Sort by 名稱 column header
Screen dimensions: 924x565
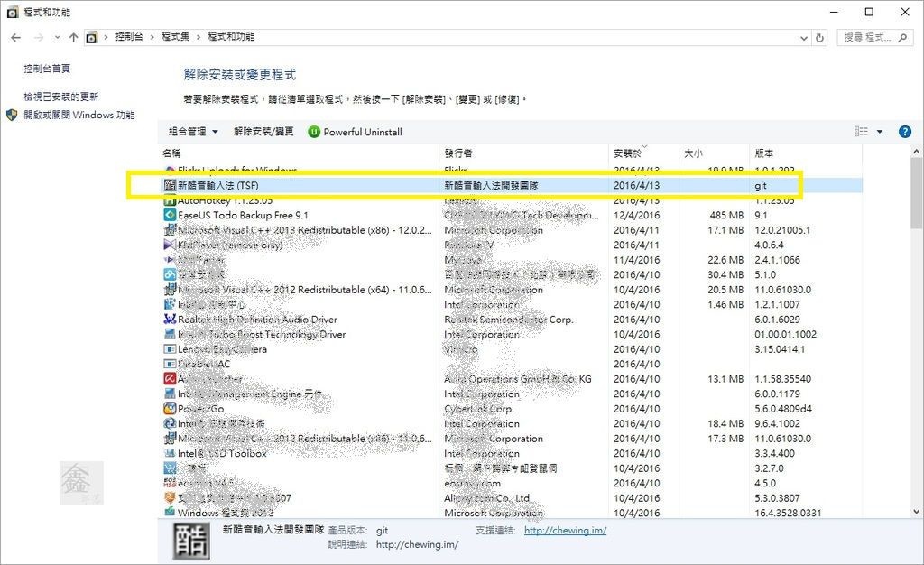coord(300,153)
